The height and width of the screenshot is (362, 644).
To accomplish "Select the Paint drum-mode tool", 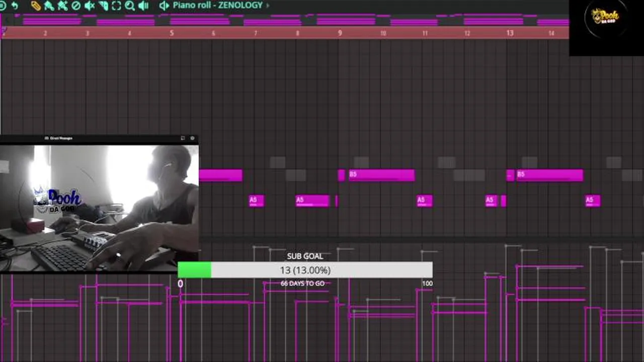I will (x=62, y=6).
